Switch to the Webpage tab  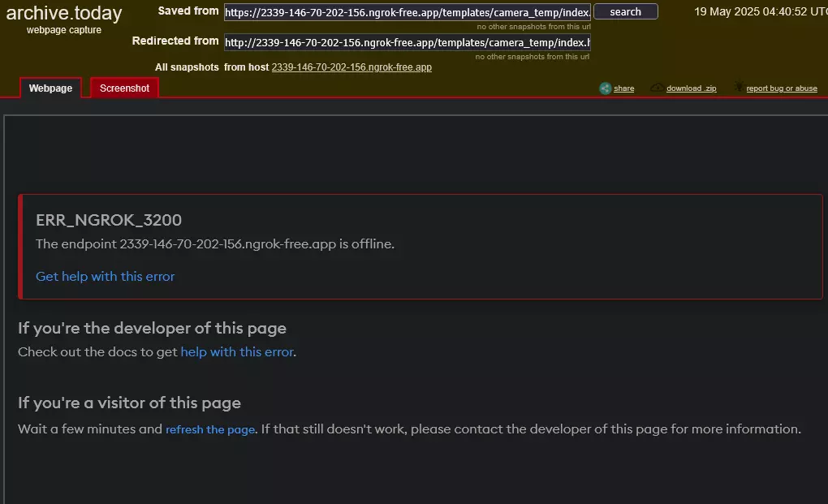point(50,88)
